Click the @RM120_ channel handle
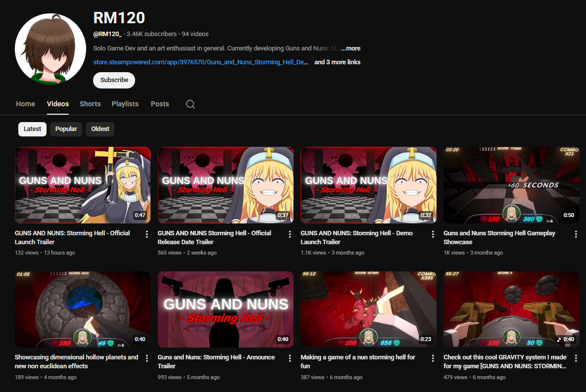 click(107, 34)
